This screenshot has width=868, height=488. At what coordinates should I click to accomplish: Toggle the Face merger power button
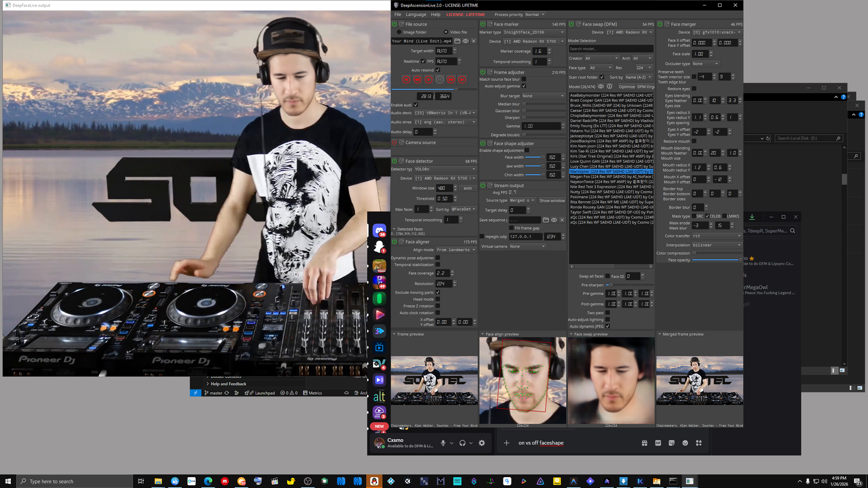click(660, 24)
